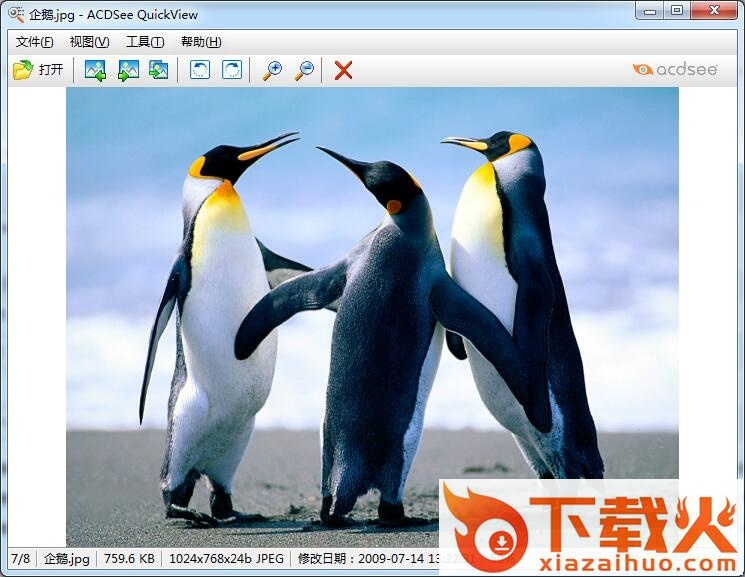Zoom in with the magnifier plus icon
Image resolution: width=745 pixels, height=577 pixels.
click(x=272, y=70)
